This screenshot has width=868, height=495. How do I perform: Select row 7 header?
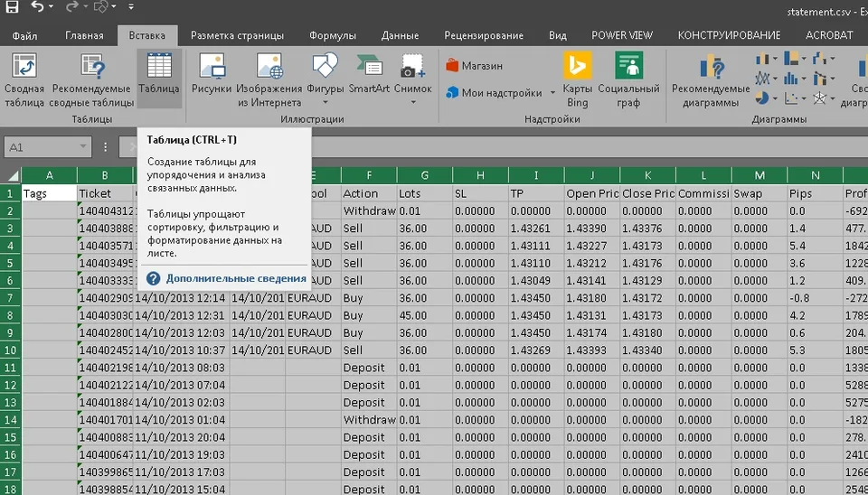[11, 298]
